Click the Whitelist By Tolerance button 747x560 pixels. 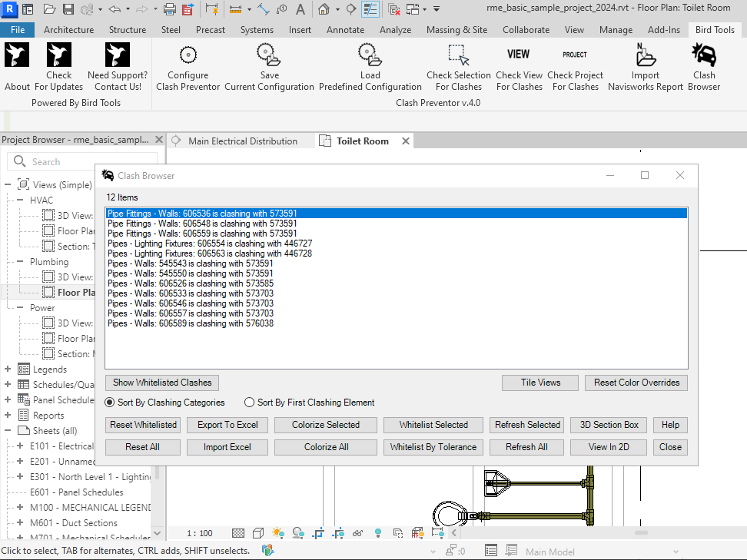[x=433, y=447]
